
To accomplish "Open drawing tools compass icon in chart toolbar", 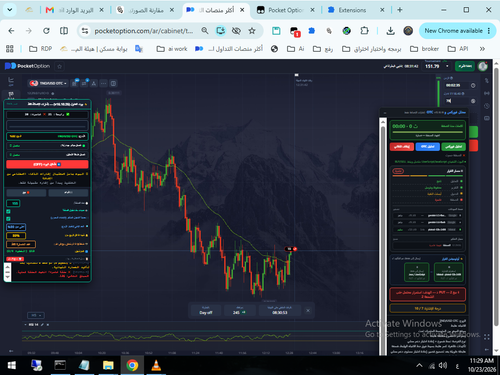I will point(94,83).
